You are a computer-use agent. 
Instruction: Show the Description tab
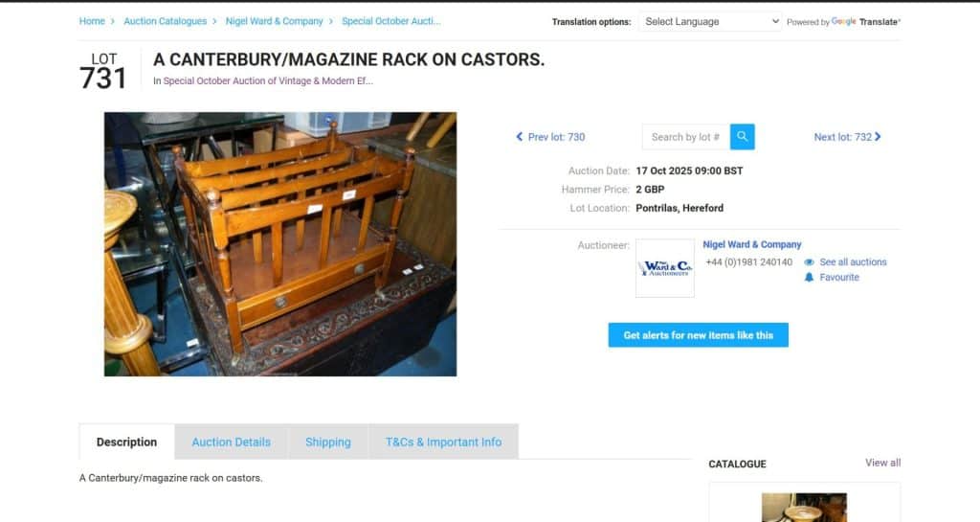[127, 442]
